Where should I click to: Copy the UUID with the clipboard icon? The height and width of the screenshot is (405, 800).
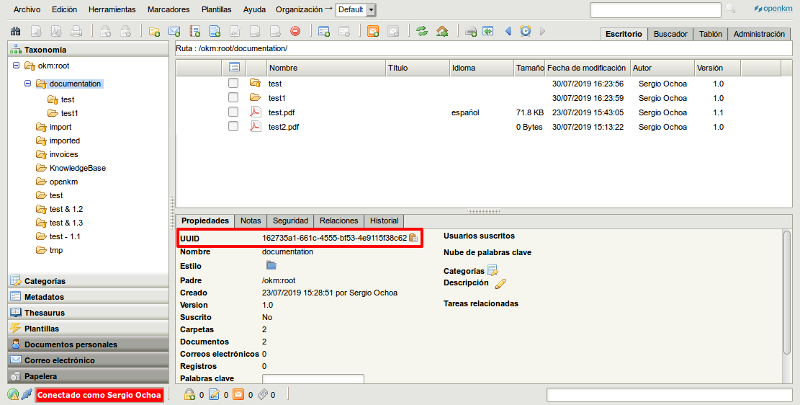413,238
